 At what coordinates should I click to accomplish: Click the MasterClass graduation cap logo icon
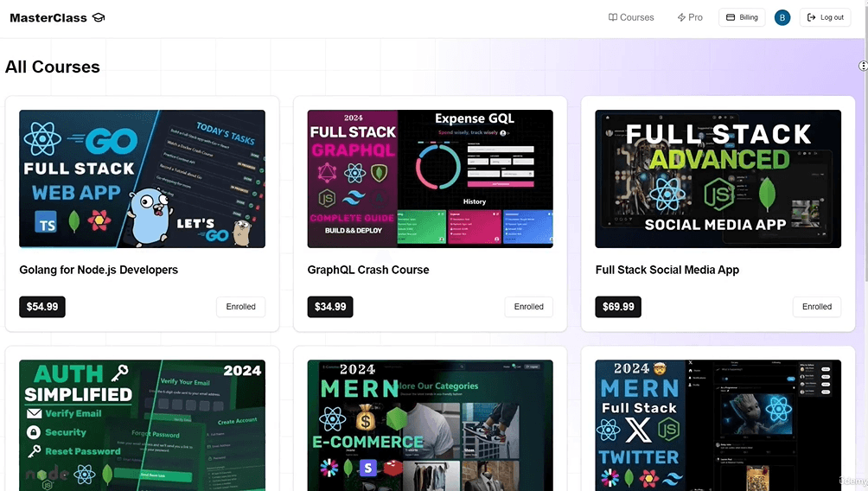tap(99, 17)
